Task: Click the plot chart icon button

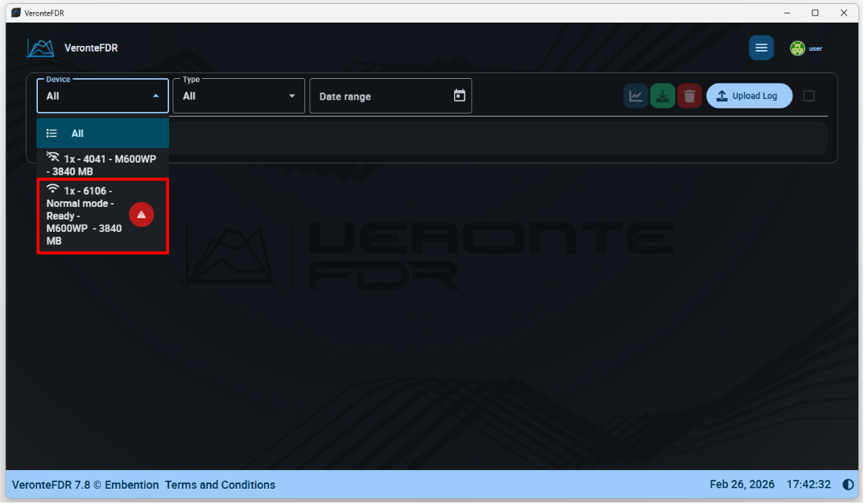Action: click(635, 96)
